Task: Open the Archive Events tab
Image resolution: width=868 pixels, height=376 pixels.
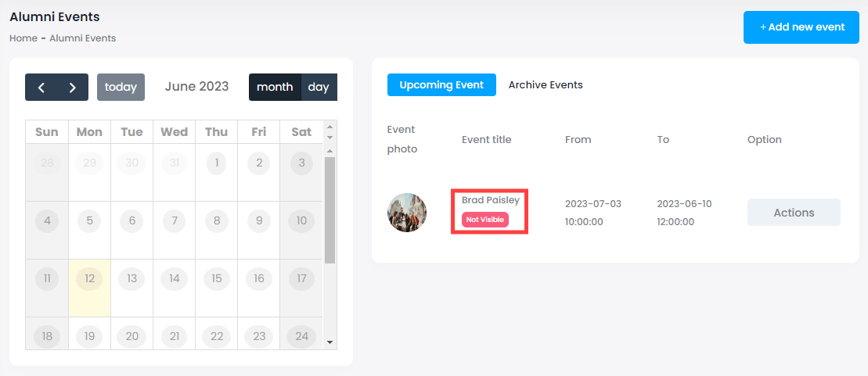Action: point(546,85)
